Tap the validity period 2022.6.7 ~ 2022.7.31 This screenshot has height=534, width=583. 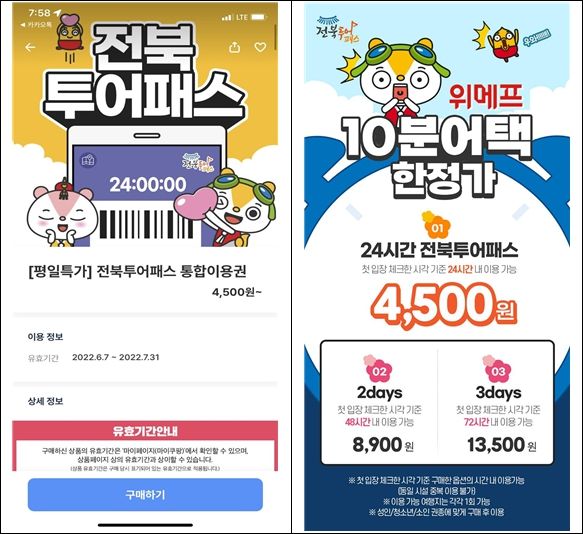(116, 357)
